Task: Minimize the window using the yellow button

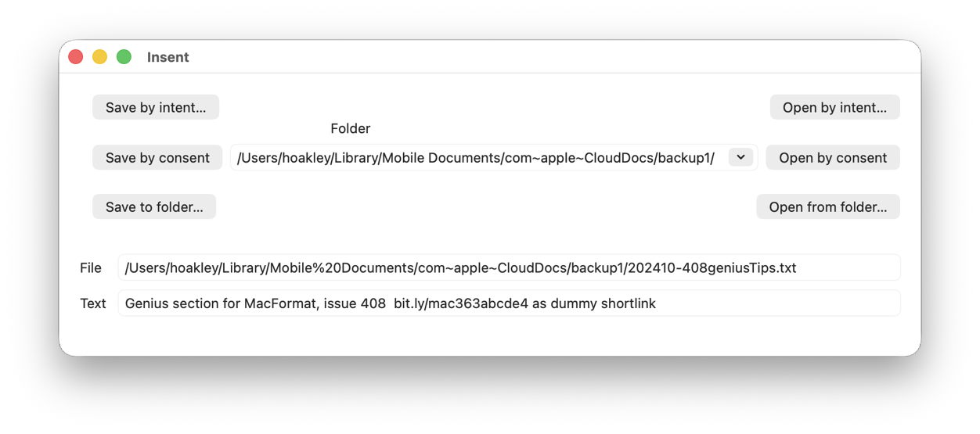Action: click(100, 57)
